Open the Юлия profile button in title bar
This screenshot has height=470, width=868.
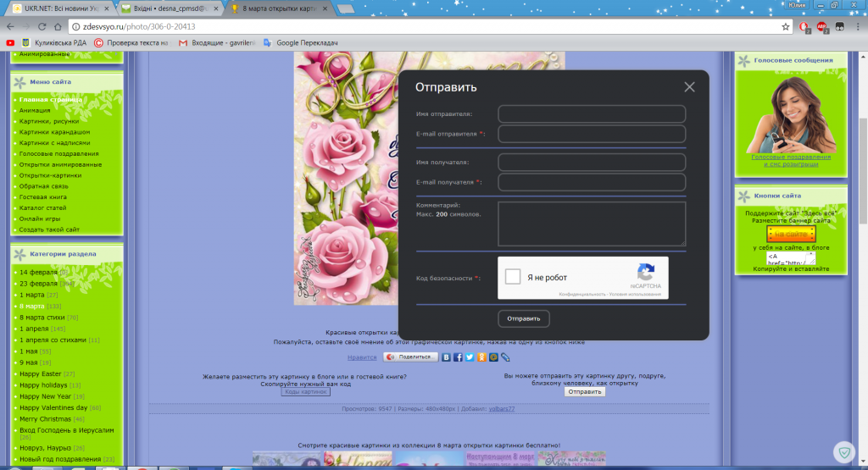click(797, 5)
